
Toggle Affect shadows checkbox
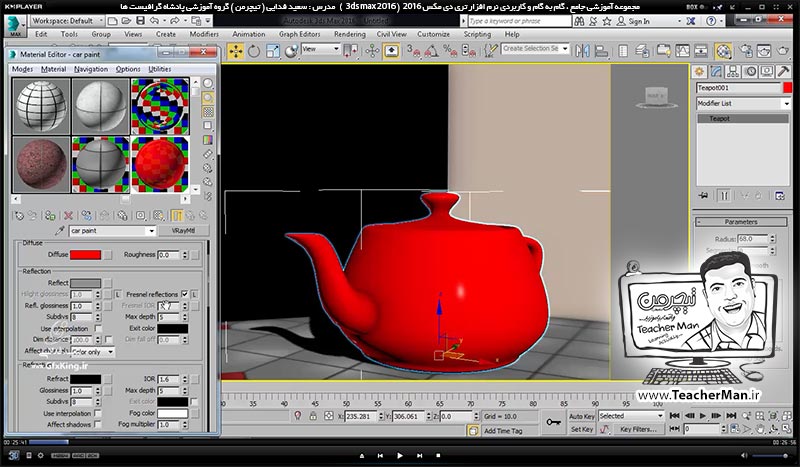click(97, 425)
